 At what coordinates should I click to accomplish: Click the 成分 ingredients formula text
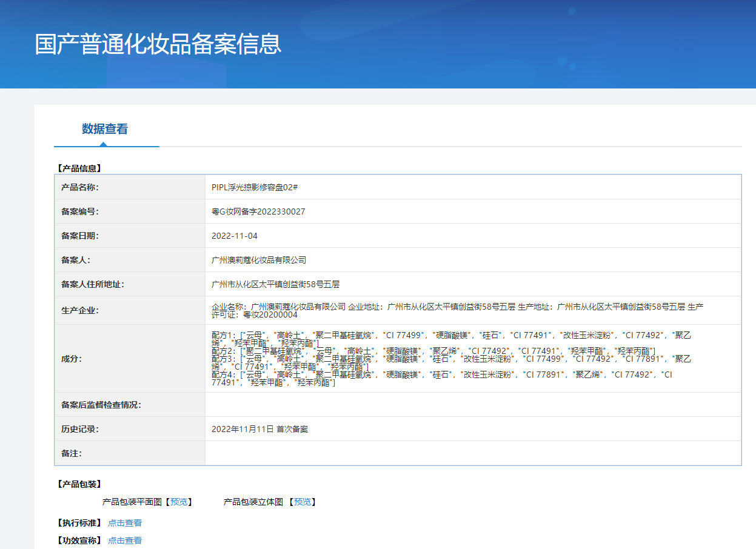click(452, 359)
